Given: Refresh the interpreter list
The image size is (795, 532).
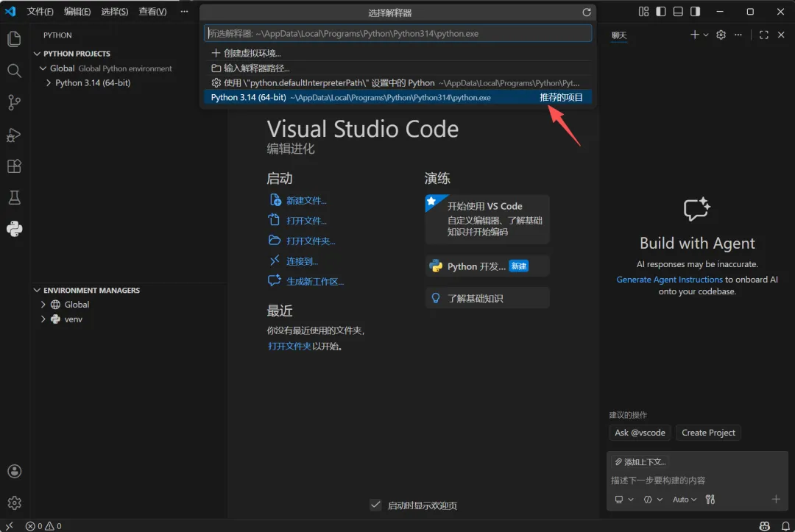Looking at the screenshot, I should (x=587, y=13).
